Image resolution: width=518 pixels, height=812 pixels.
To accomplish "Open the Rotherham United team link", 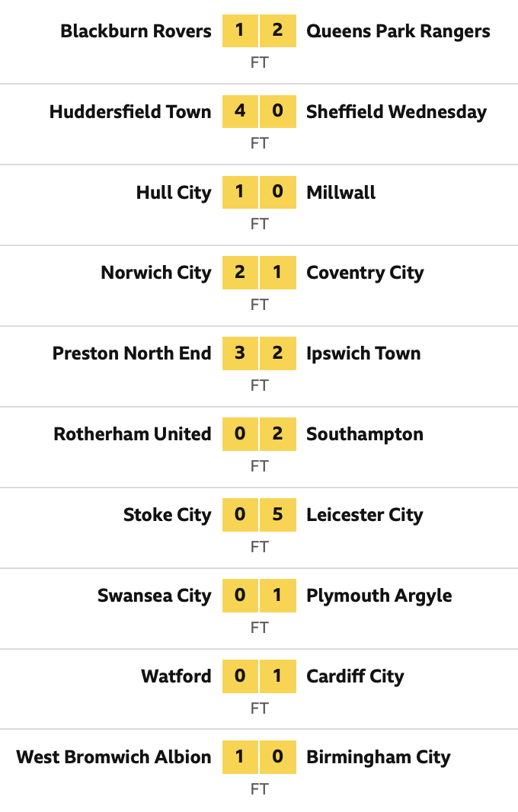I will tap(133, 435).
